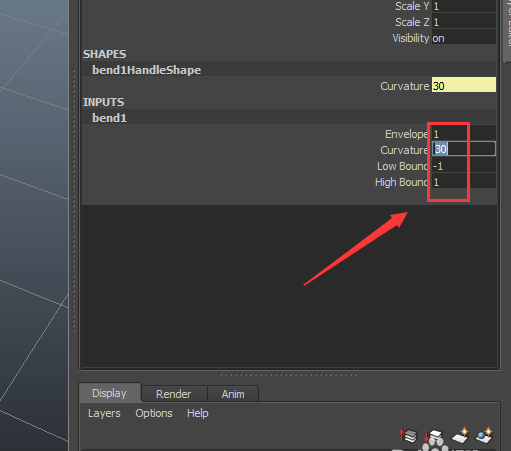
Task: Click the Envelope value field
Action: [x=464, y=134]
